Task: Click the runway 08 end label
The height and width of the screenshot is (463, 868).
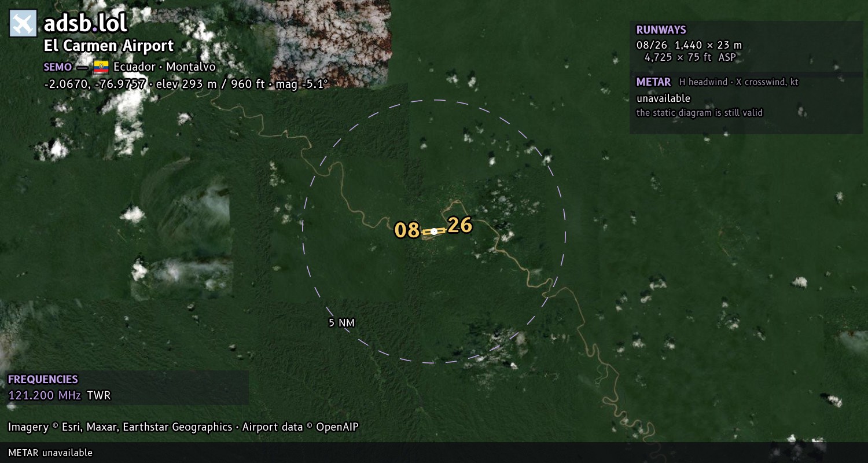Action: 407,230
